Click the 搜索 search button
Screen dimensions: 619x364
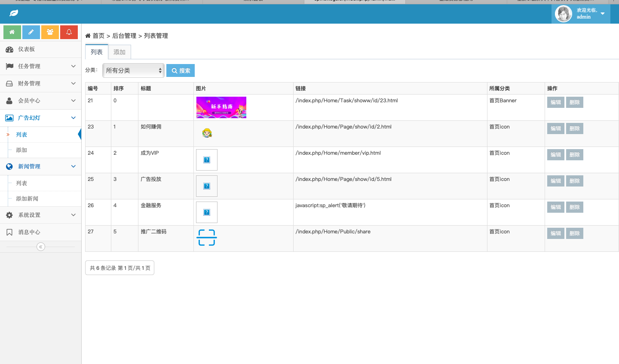click(x=181, y=70)
